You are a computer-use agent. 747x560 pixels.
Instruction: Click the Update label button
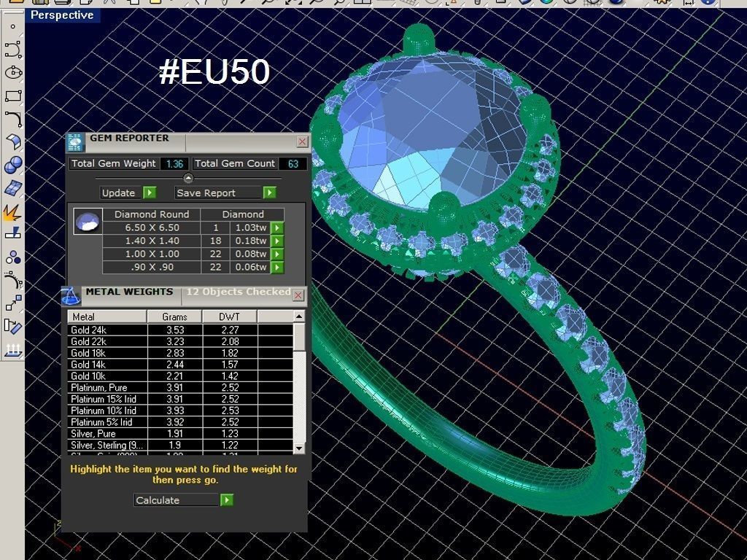pyautogui.click(x=121, y=192)
